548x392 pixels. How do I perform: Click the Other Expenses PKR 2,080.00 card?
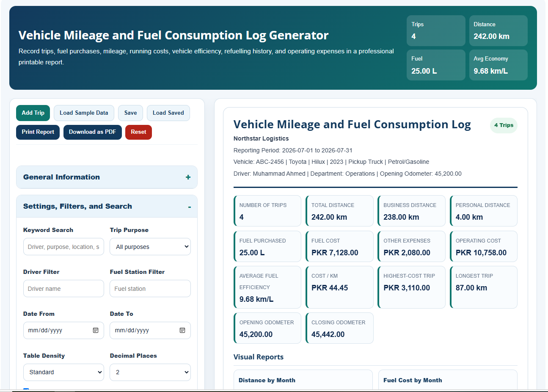411,246
